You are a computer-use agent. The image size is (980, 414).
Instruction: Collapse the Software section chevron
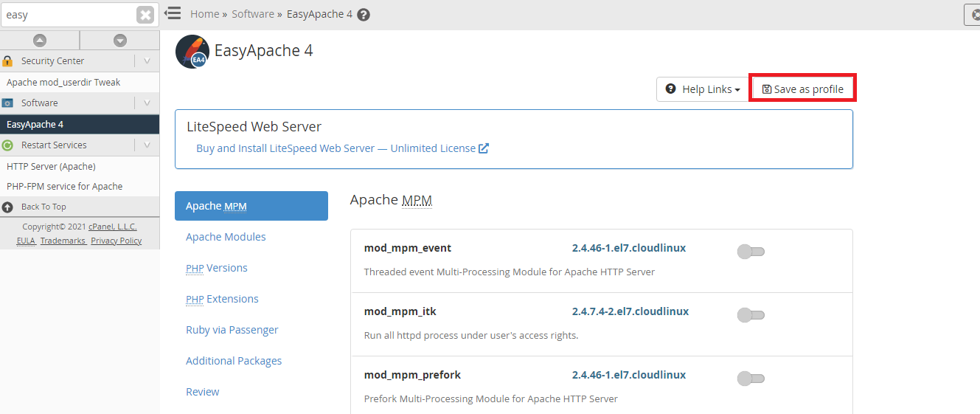click(147, 103)
